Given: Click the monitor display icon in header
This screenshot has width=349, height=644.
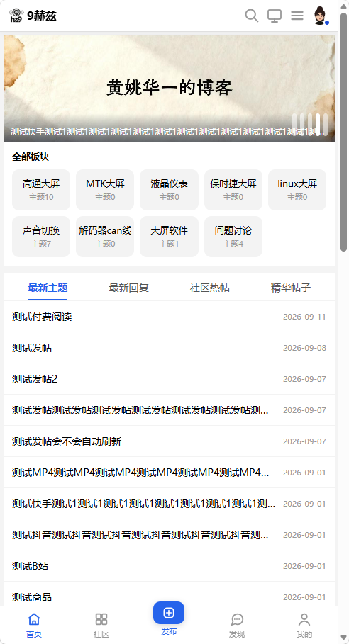Looking at the screenshot, I should click(x=275, y=16).
